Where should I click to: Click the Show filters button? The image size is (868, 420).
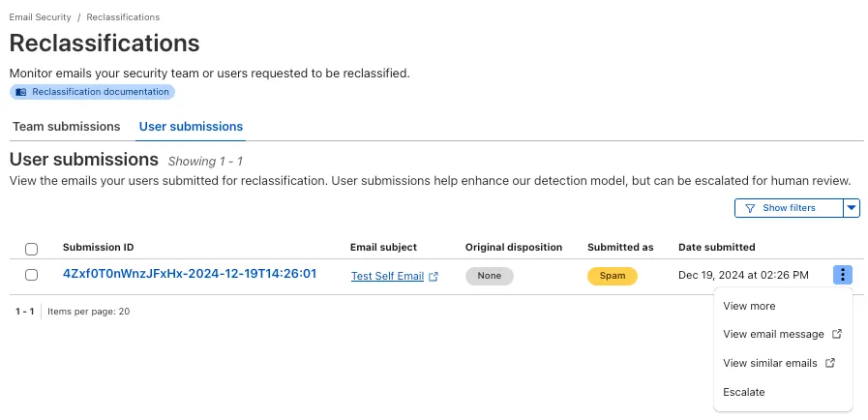point(788,208)
